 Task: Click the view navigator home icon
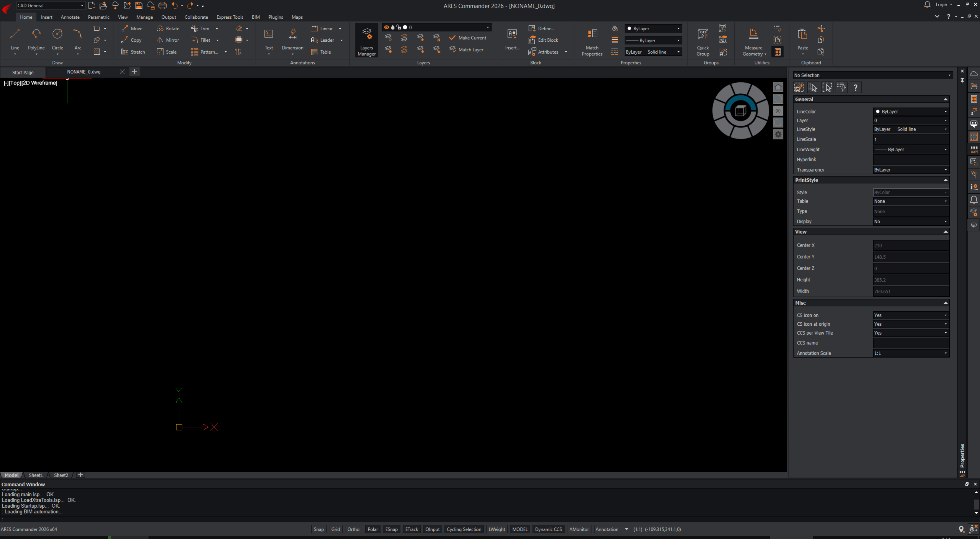coord(778,87)
